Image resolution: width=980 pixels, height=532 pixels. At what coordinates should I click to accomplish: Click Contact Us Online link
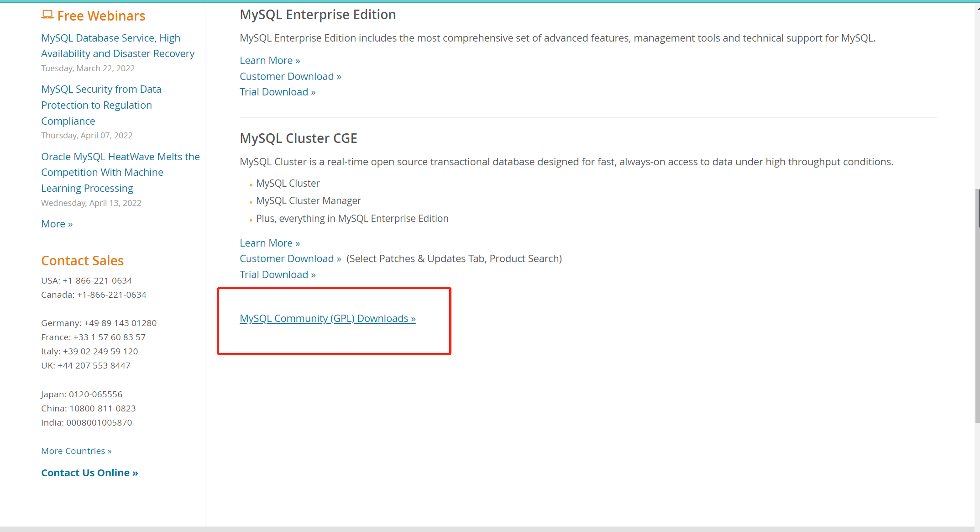pyautogui.click(x=89, y=472)
